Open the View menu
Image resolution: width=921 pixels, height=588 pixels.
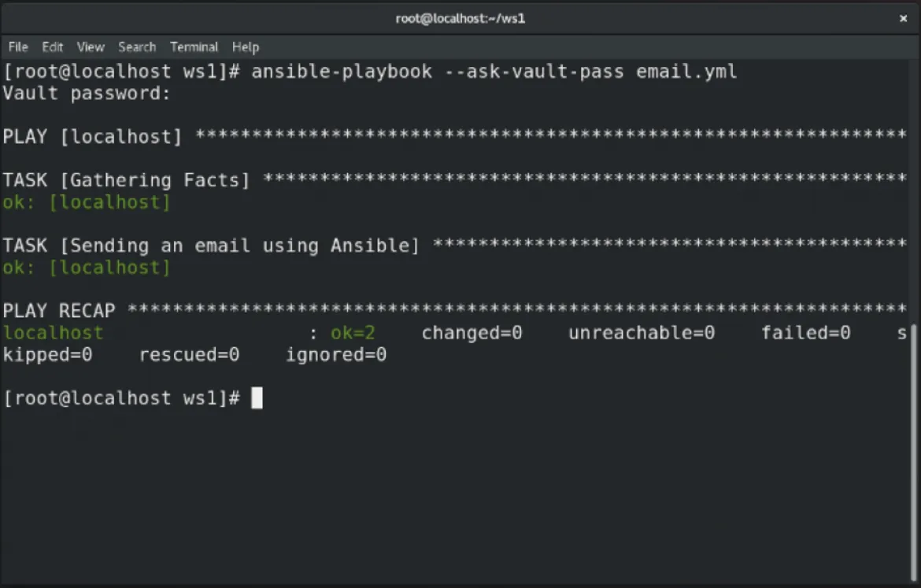(x=90, y=46)
